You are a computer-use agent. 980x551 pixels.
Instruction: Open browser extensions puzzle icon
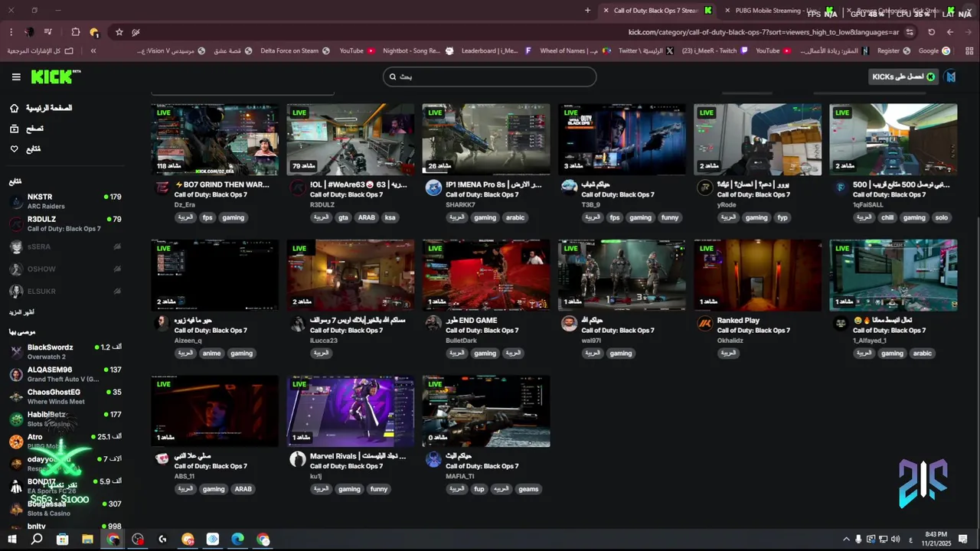point(75,32)
